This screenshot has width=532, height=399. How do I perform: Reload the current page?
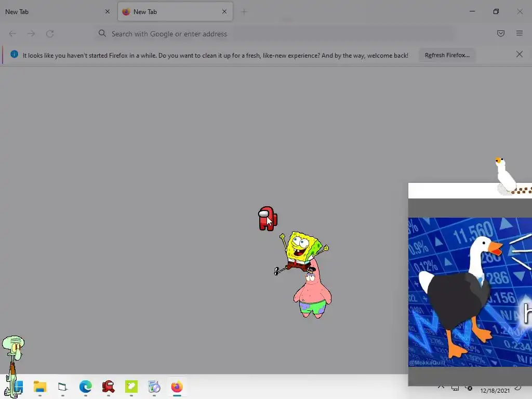pyautogui.click(x=50, y=34)
